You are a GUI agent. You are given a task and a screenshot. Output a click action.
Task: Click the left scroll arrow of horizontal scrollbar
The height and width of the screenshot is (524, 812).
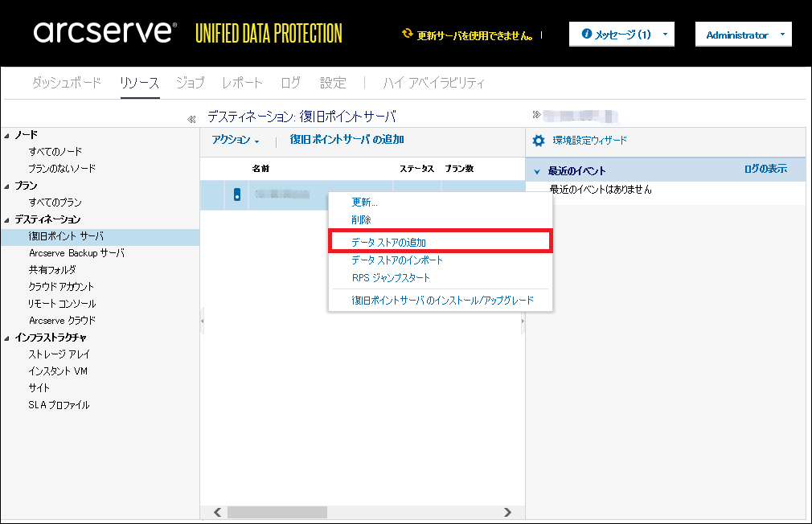pos(218,512)
